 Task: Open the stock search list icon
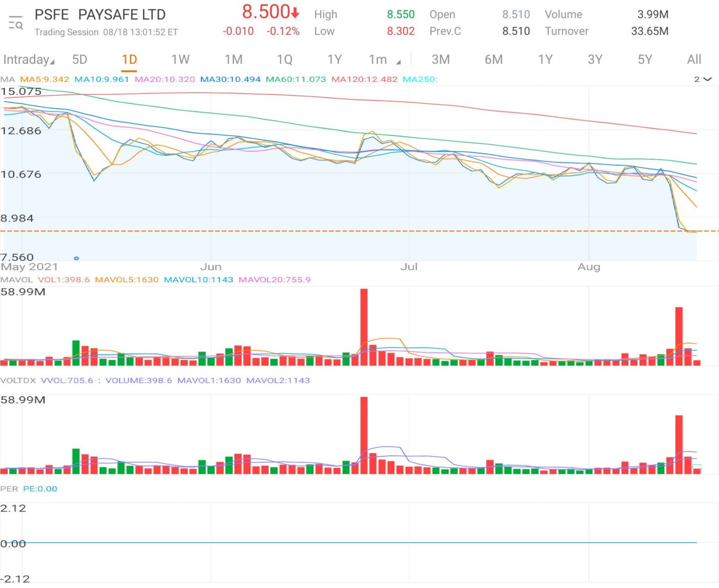[16, 22]
